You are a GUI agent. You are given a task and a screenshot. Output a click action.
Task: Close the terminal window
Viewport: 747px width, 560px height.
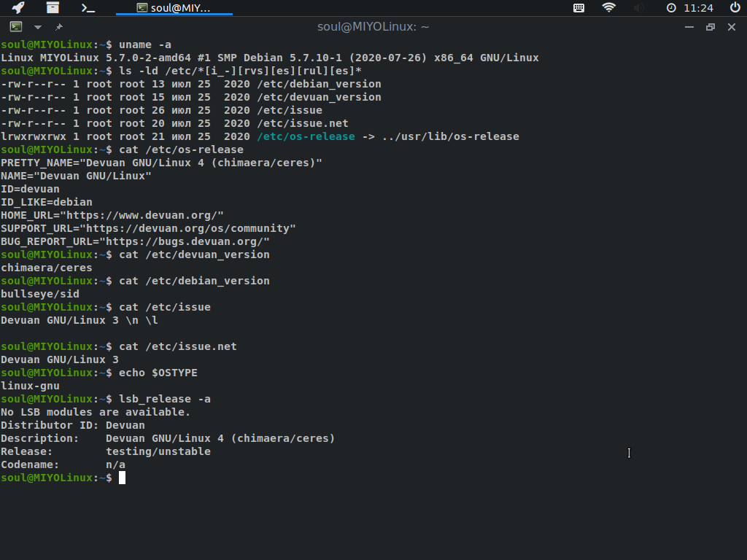click(x=732, y=27)
